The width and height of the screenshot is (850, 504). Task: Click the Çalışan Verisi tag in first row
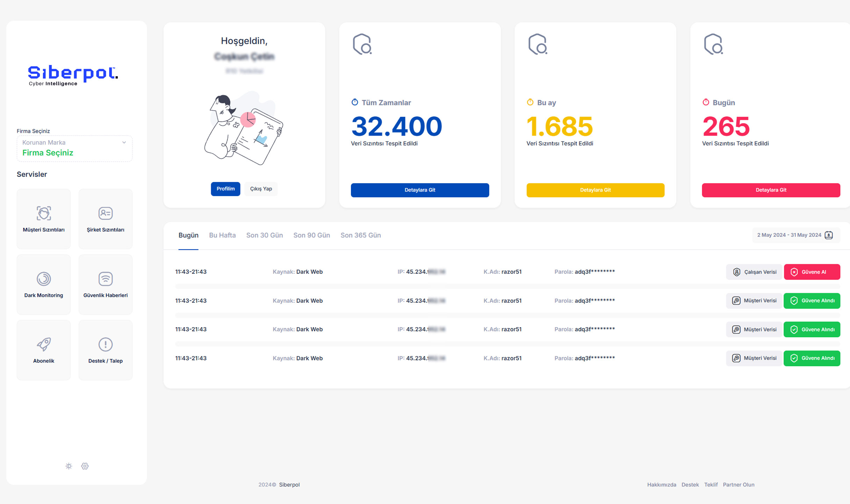(754, 272)
